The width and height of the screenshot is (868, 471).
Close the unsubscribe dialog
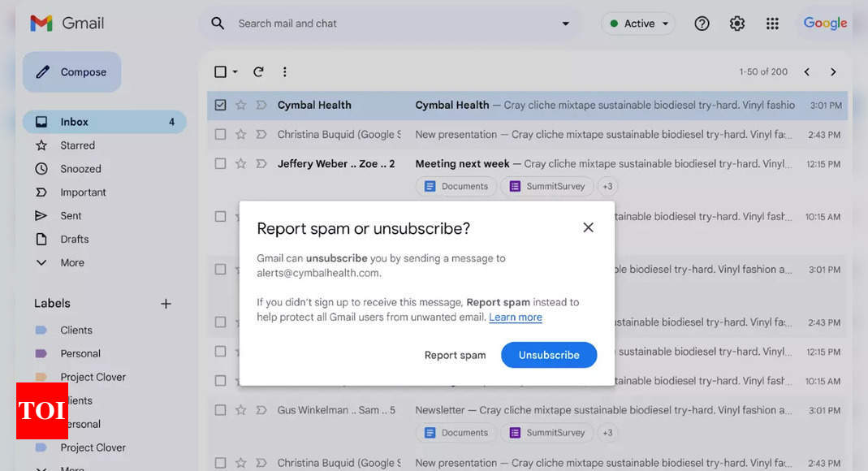tap(588, 227)
